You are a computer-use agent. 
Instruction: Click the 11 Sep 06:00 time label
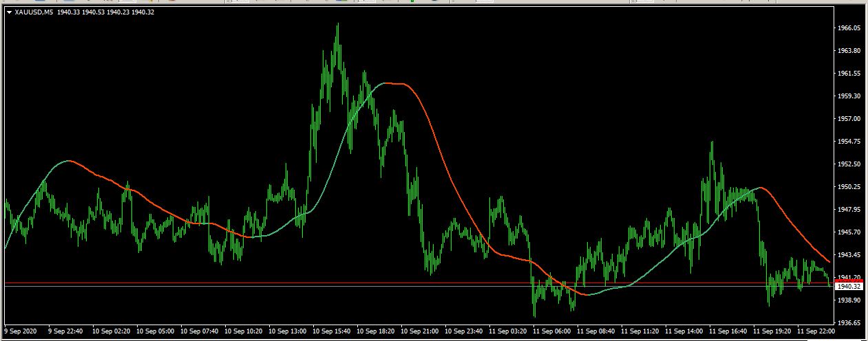click(554, 331)
